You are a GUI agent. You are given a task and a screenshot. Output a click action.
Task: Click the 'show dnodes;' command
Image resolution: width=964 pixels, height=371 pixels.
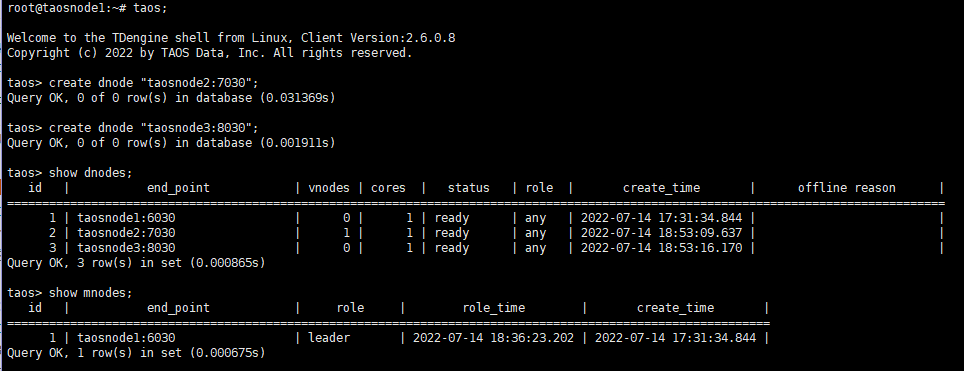[x=90, y=173]
